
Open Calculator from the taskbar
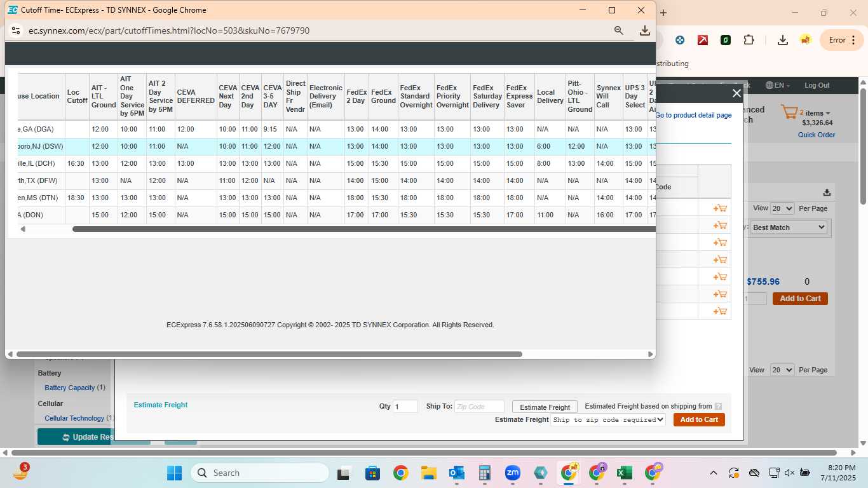pos(484,473)
